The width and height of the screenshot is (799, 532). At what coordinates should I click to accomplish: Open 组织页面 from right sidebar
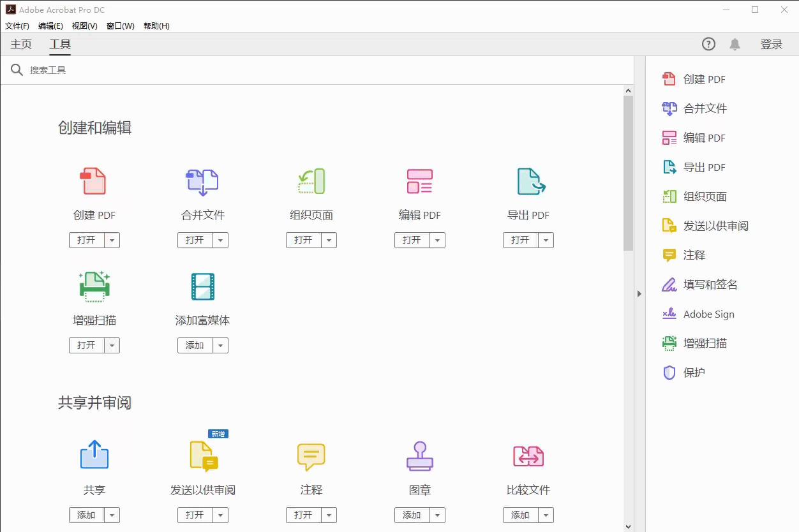click(694, 196)
